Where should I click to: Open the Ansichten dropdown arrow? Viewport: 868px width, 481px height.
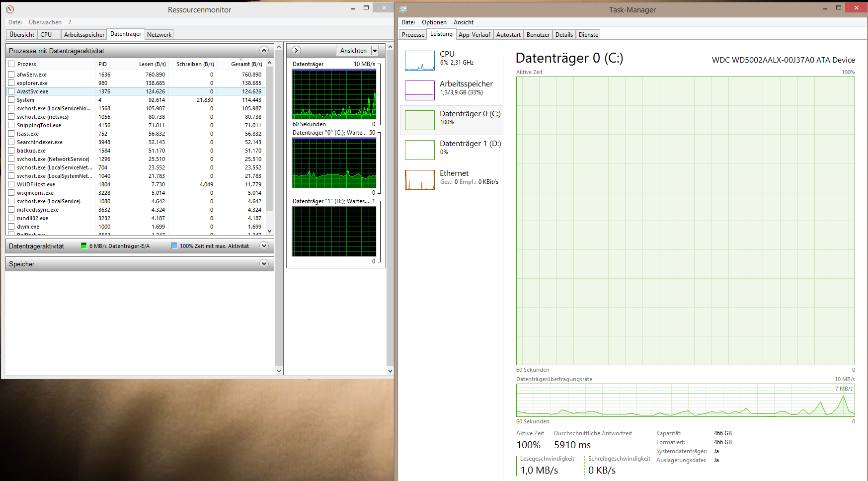coord(375,51)
